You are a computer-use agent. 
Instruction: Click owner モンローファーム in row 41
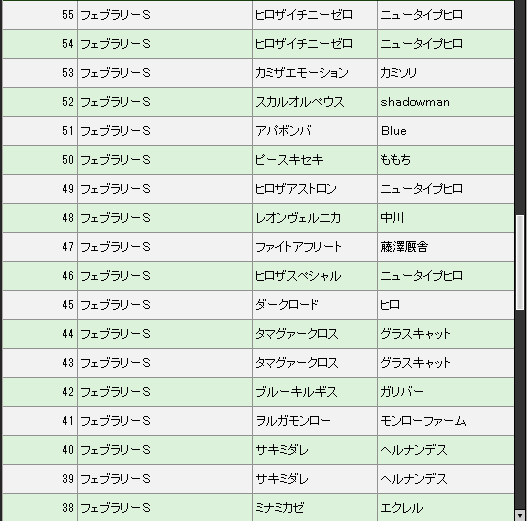(423, 421)
